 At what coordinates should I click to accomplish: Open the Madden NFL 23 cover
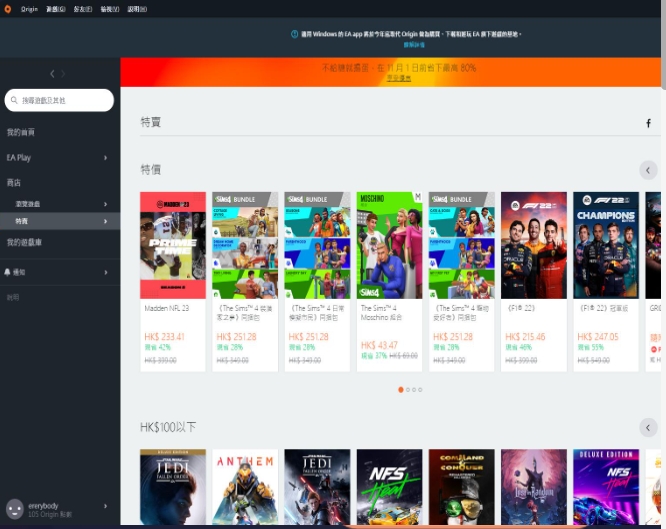173,245
